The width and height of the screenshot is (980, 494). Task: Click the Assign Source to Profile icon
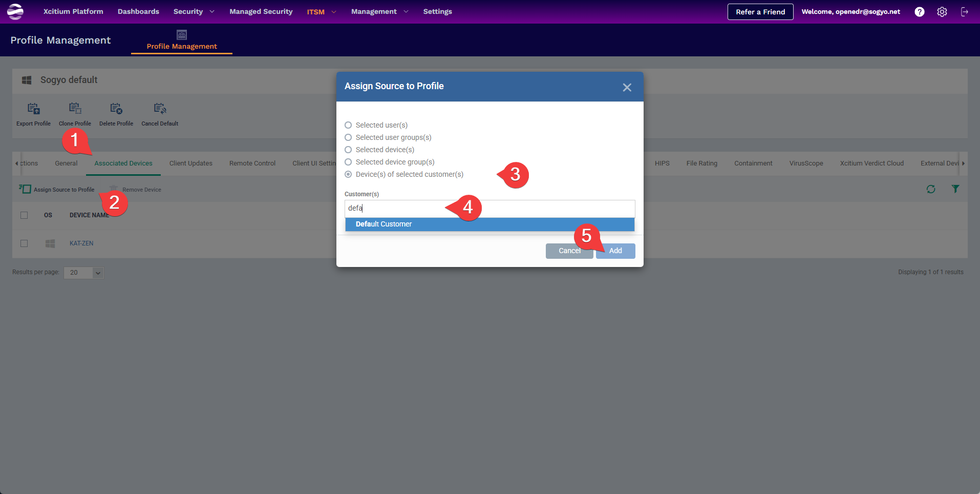pos(25,189)
